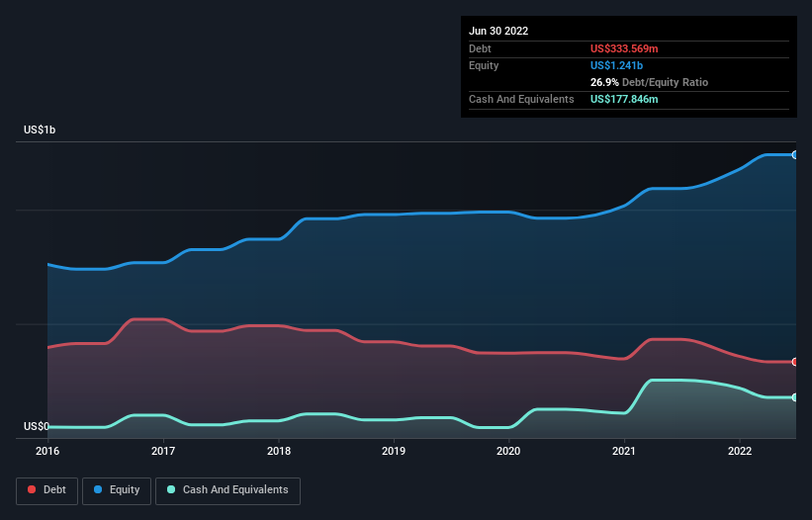The width and height of the screenshot is (812, 520).
Task: Click the 2019 x-axis label
Action: (394, 451)
